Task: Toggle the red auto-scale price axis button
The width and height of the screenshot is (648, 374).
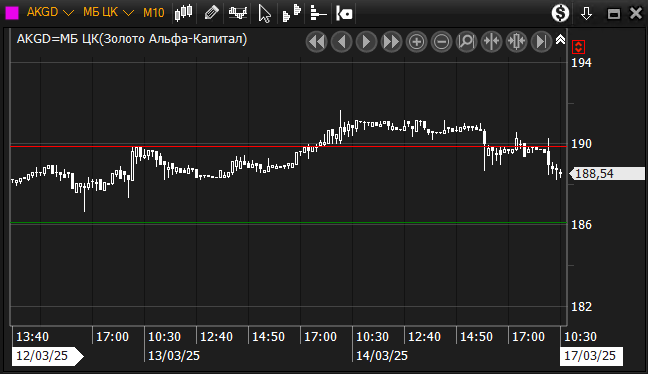Action: pyautogui.click(x=578, y=47)
